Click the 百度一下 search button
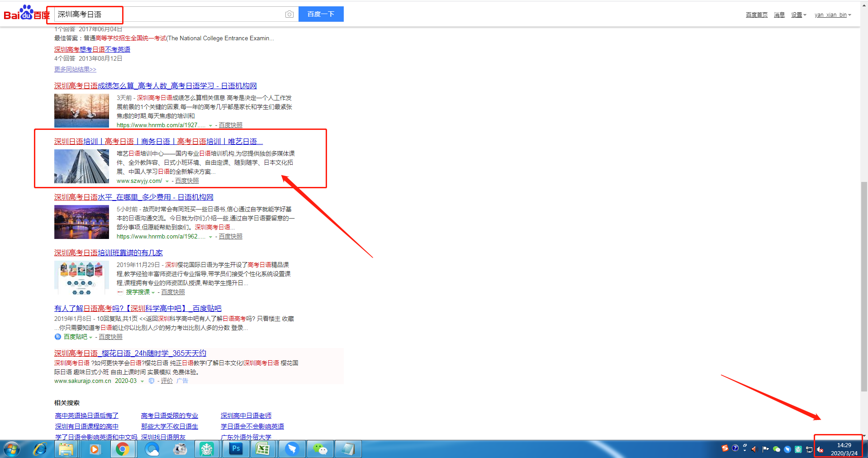868x458 pixels. [321, 14]
